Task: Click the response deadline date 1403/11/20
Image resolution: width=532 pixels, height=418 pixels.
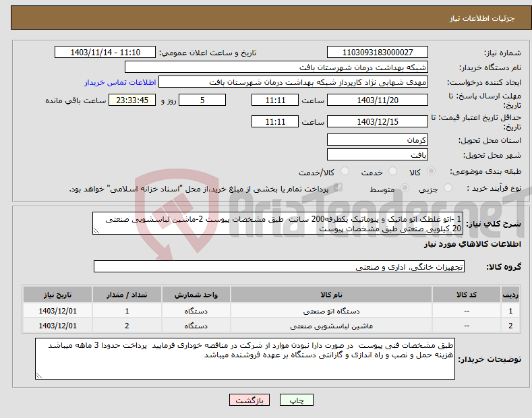Action: point(378,100)
